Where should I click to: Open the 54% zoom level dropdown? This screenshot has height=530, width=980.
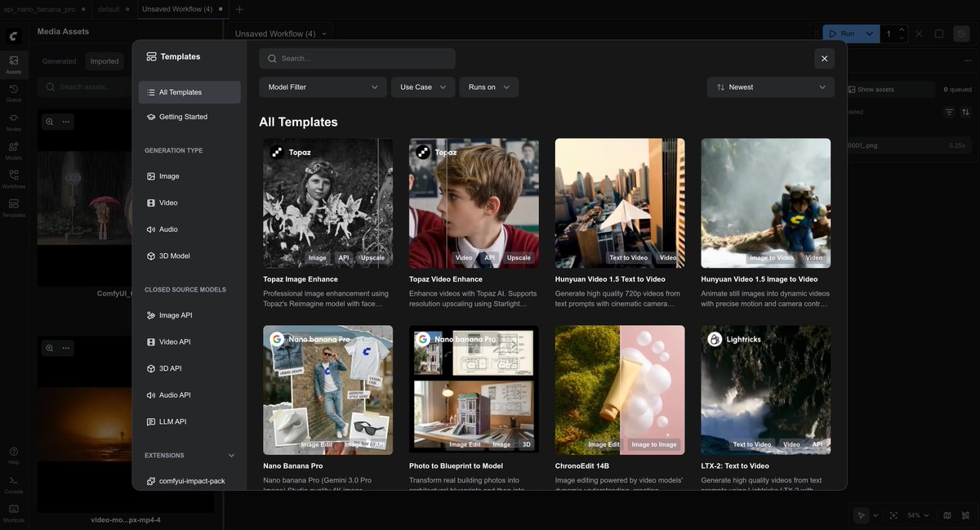click(x=919, y=515)
